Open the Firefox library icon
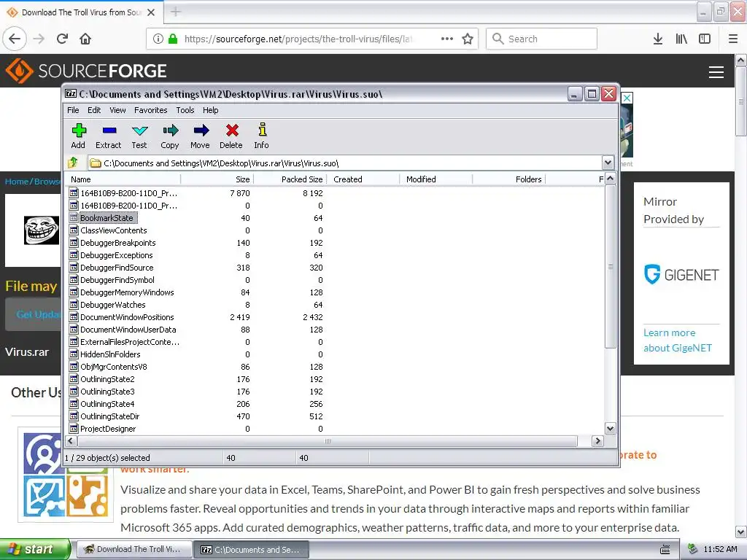Screen dimensions: 747x560 (x=681, y=39)
